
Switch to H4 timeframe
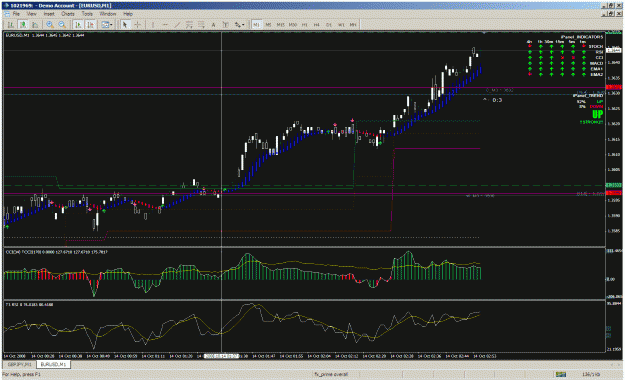pyautogui.click(x=316, y=25)
